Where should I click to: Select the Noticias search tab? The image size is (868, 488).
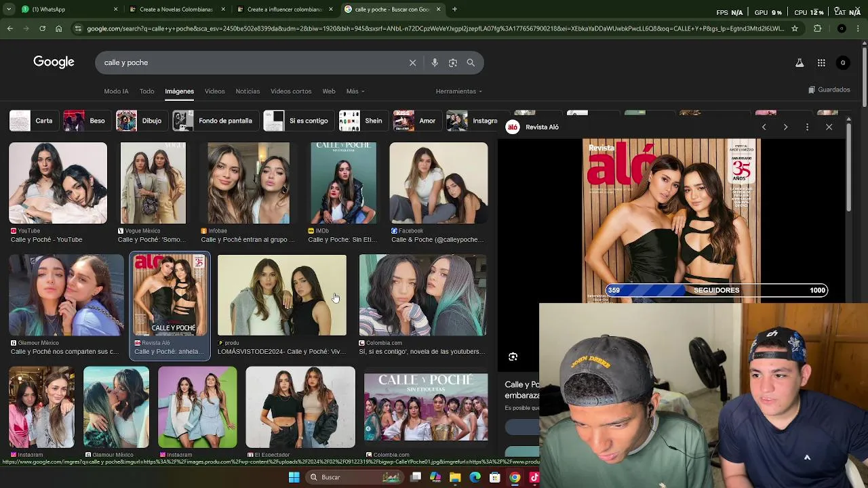click(x=248, y=91)
